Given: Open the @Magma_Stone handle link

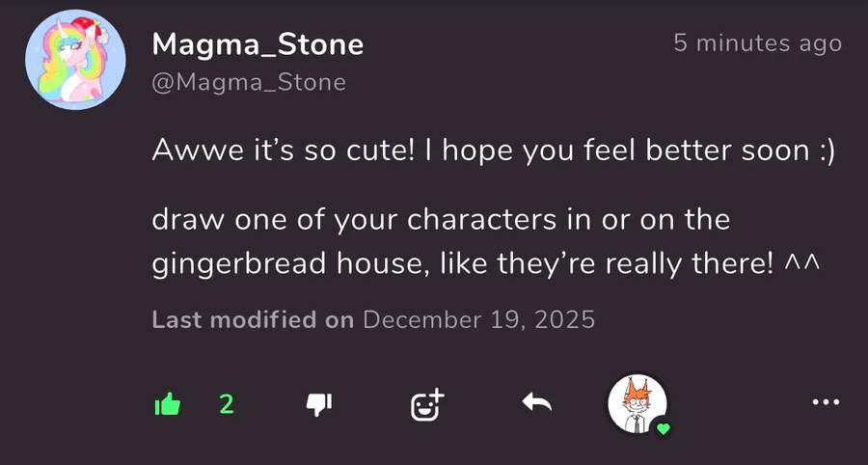Looking at the screenshot, I should click(249, 83).
